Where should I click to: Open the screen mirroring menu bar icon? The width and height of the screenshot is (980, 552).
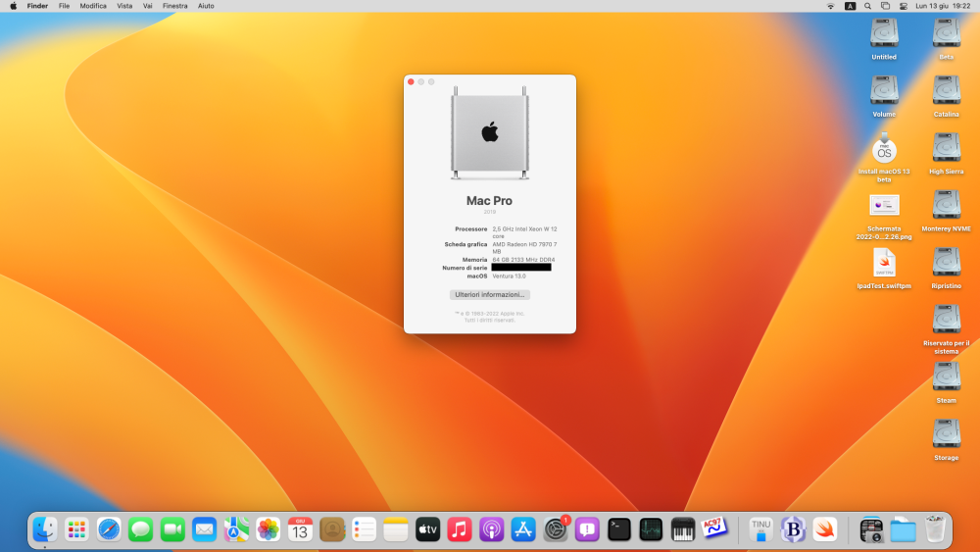click(x=886, y=6)
